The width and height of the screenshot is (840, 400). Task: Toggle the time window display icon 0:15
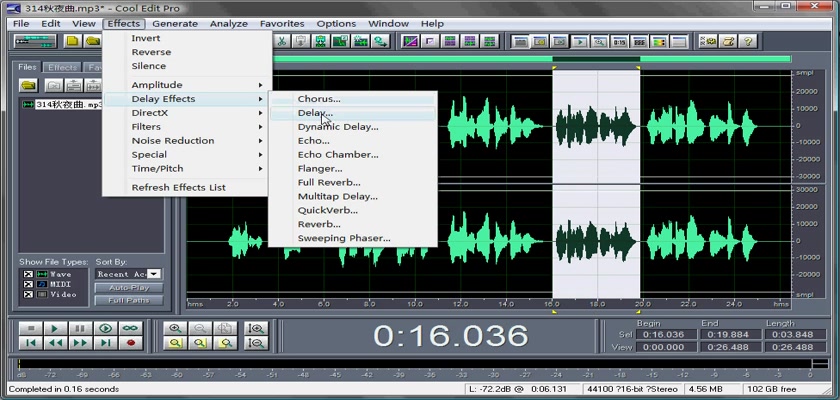(619, 41)
